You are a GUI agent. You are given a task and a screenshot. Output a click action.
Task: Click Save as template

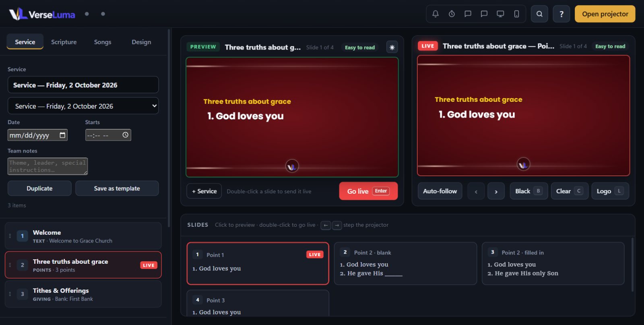[x=117, y=188]
